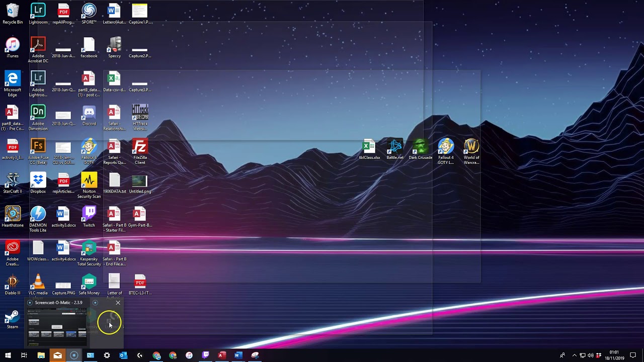Viewport: 644px width, 362px height.
Task: Switch to Microsoft Word on taskbar
Action: [x=238, y=355]
